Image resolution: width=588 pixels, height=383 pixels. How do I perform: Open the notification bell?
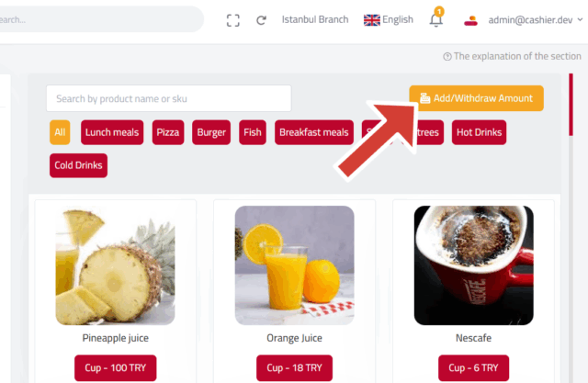pos(436,17)
